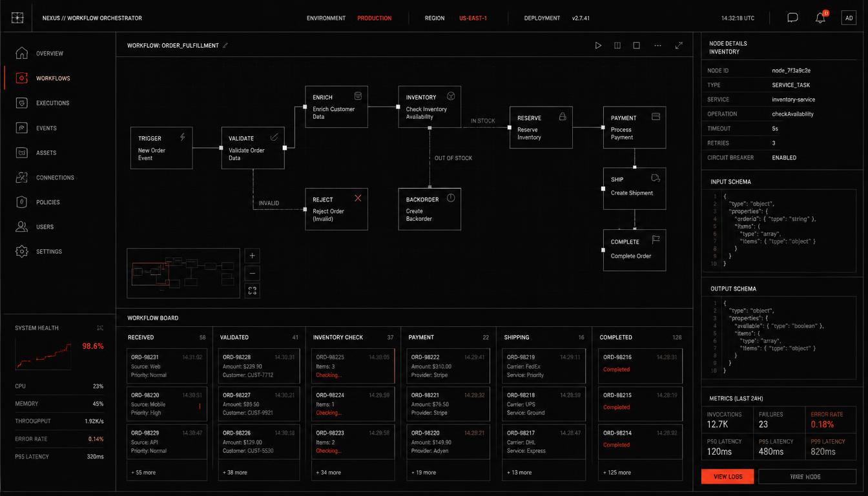Open completed order ORD-98216
868x496 pixels.
tap(640, 366)
